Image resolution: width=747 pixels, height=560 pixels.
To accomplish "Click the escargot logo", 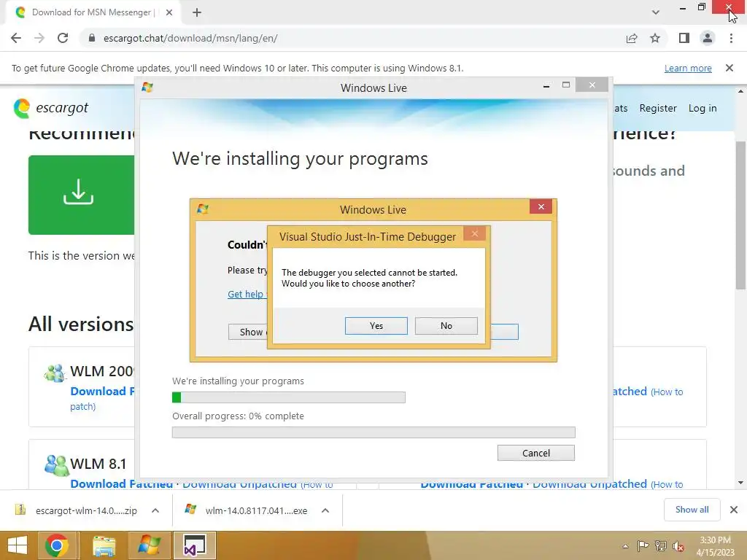I will (51, 108).
